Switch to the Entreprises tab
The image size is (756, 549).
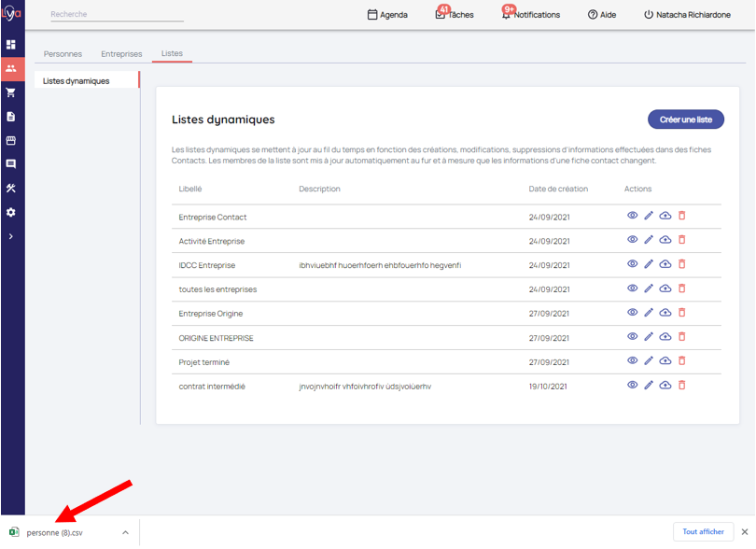pyautogui.click(x=121, y=54)
